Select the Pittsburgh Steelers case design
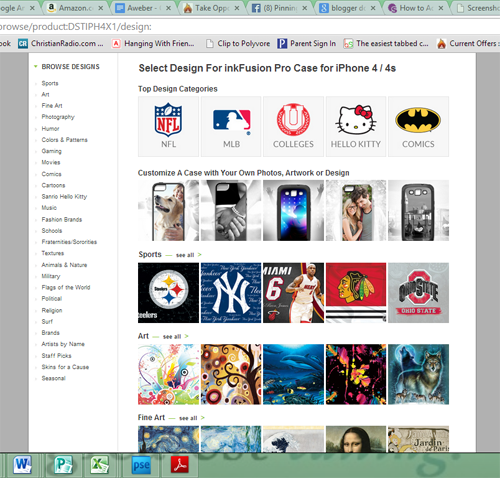This screenshot has height=478, width=500. coord(168,293)
